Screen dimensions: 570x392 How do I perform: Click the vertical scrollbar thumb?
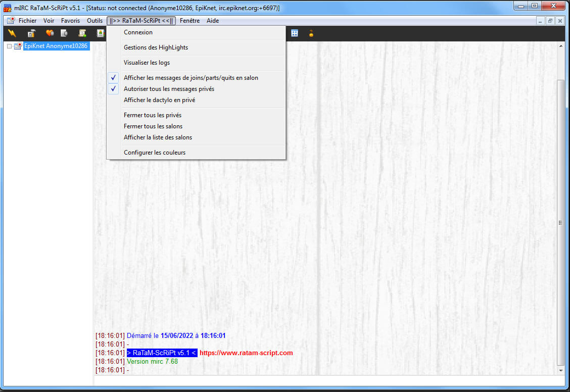561,222
